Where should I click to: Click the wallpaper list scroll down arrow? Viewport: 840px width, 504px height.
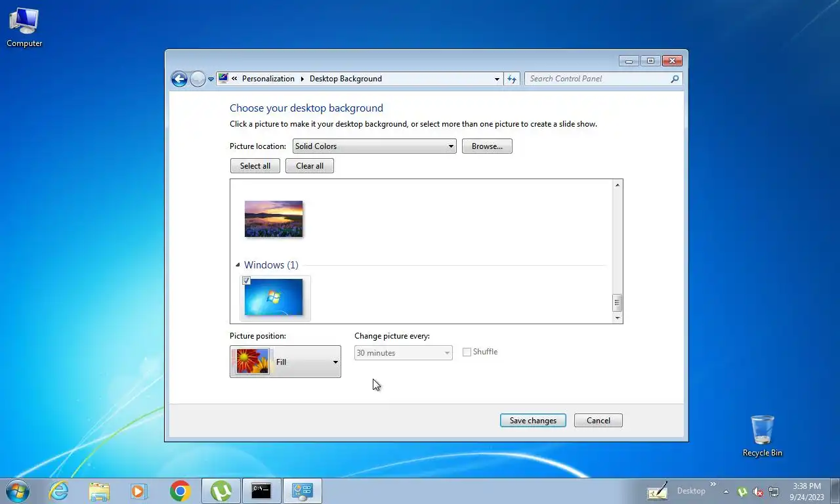(x=617, y=318)
